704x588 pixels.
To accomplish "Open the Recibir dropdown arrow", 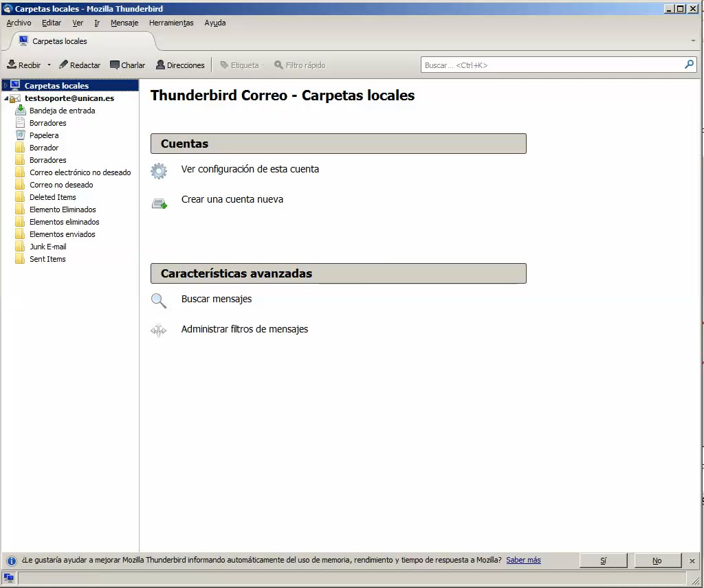I will (x=49, y=65).
